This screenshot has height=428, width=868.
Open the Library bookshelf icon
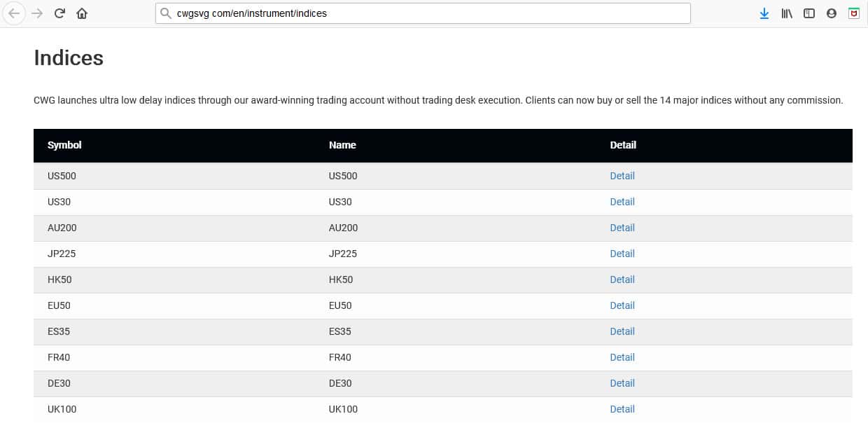coord(787,13)
